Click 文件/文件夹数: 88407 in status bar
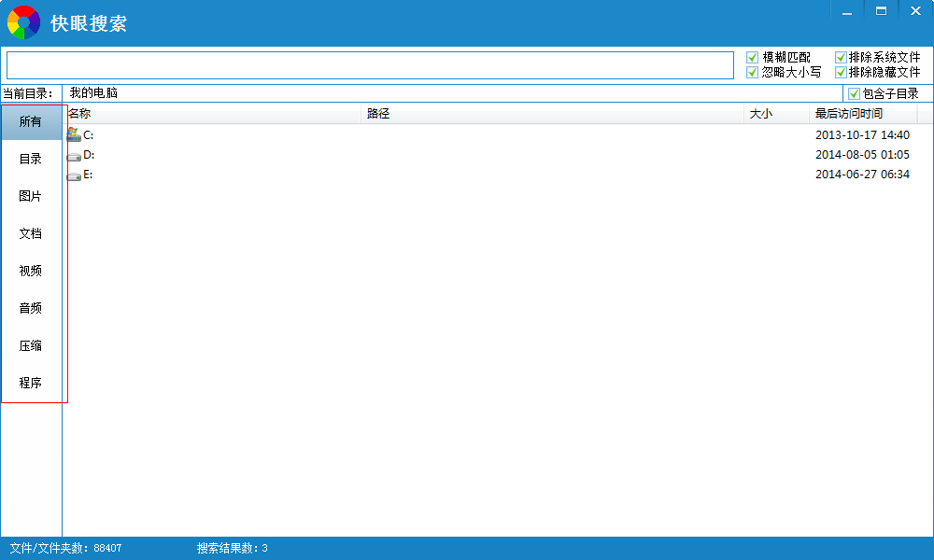 tap(65, 548)
